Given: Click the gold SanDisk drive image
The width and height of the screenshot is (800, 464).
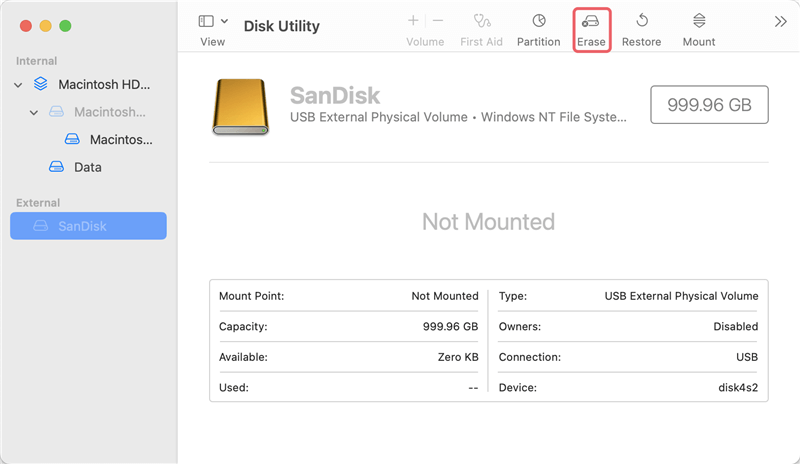Looking at the screenshot, I should pyautogui.click(x=240, y=106).
